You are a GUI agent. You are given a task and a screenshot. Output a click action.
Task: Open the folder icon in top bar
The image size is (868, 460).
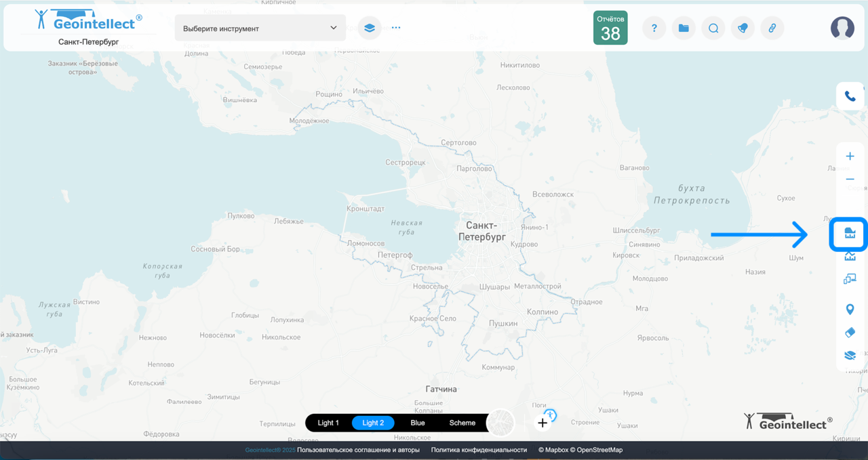tap(684, 28)
